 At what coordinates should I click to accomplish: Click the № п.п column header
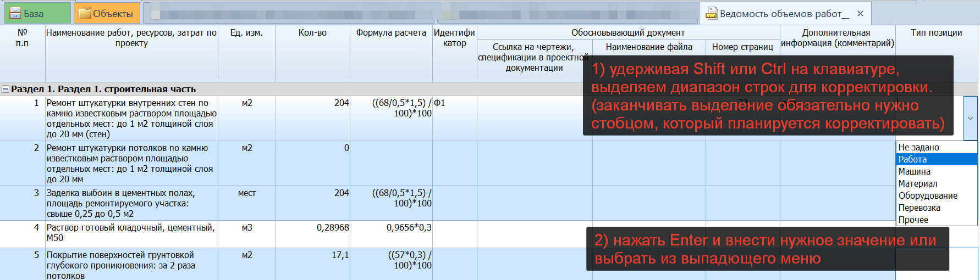click(23, 53)
